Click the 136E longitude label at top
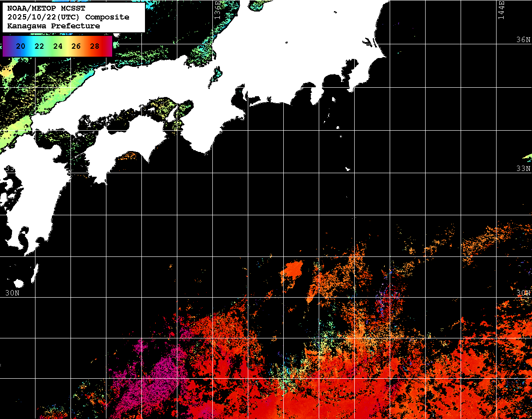The height and width of the screenshot is (419, 532). point(217,9)
